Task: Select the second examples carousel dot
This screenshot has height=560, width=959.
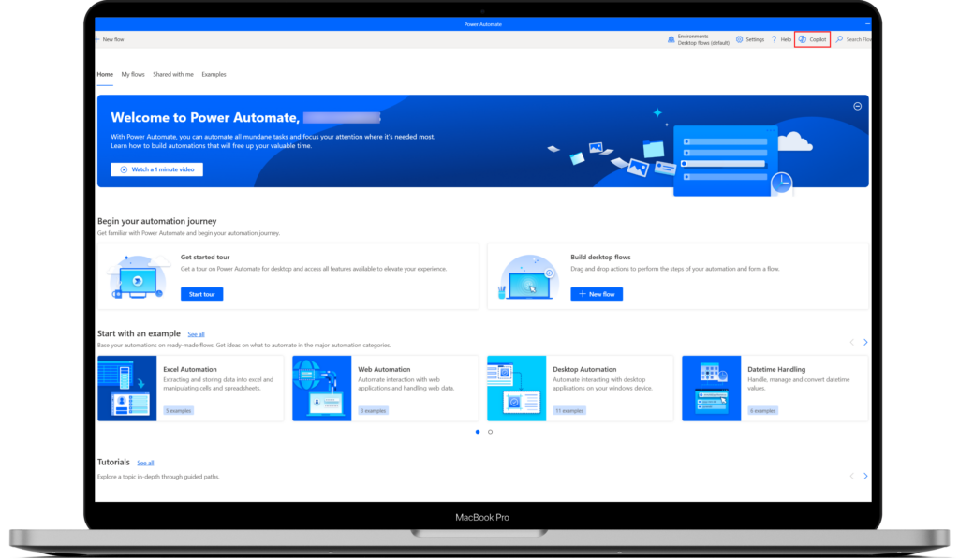Action: 490,432
